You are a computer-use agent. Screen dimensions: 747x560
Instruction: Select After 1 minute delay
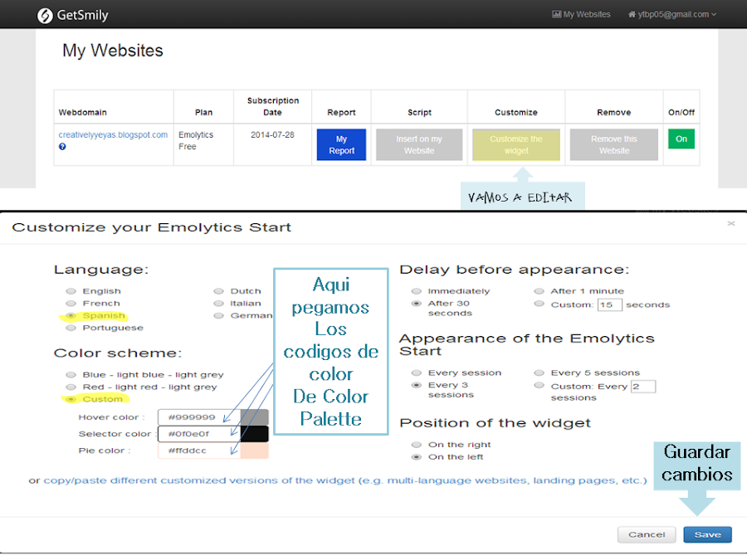(539, 291)
